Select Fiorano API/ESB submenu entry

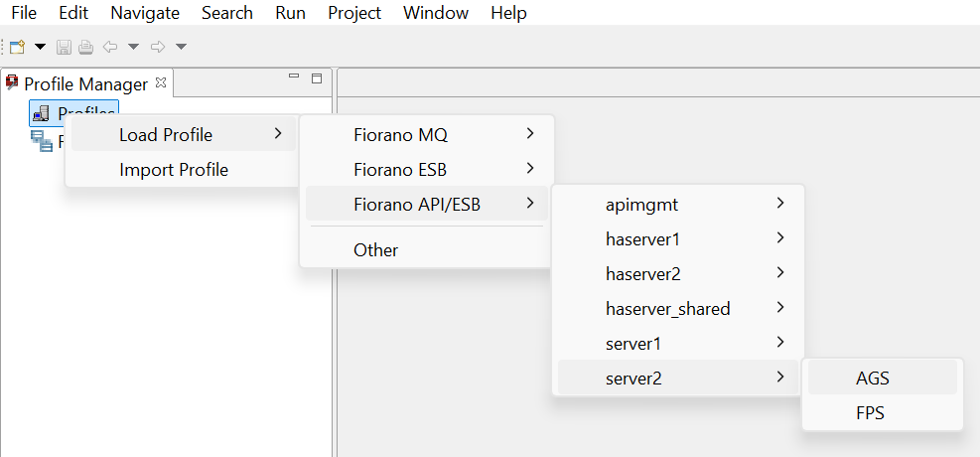tap(426, 204)
